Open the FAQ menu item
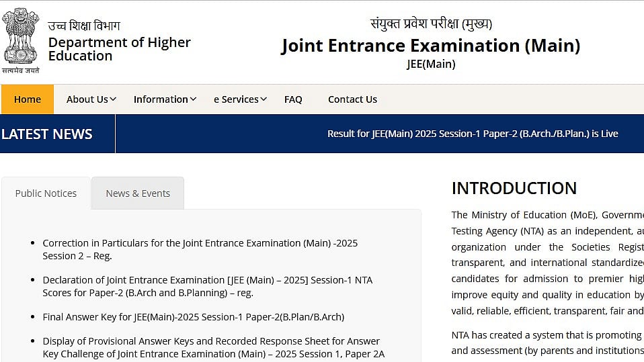644x362 pixels. point(293,99)
